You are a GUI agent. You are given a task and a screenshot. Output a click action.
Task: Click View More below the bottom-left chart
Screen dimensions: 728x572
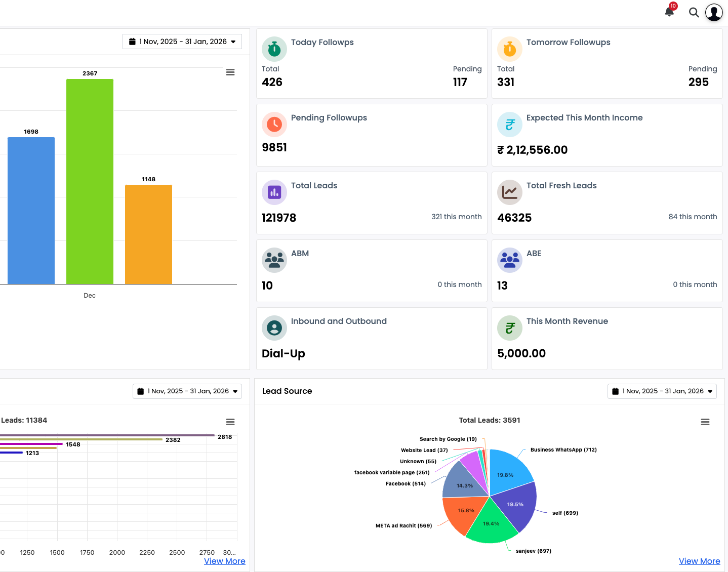pyautogui.click(x=224, y=561)
